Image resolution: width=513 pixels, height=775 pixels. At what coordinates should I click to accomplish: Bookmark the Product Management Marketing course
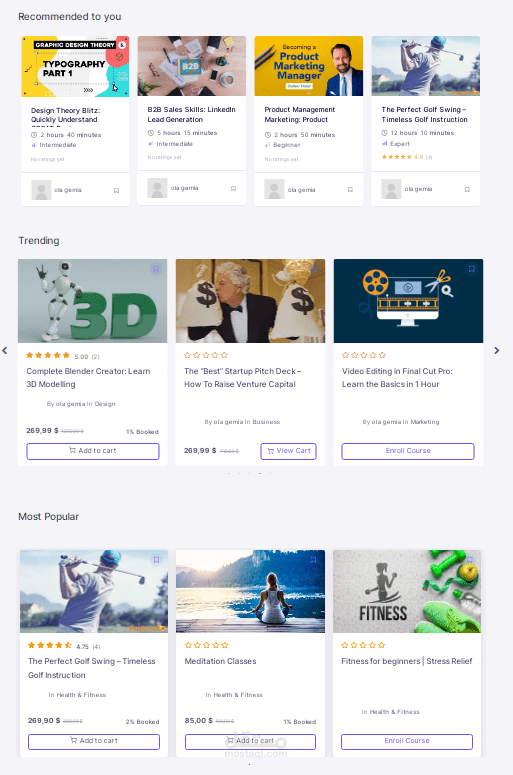click(350, 190)
